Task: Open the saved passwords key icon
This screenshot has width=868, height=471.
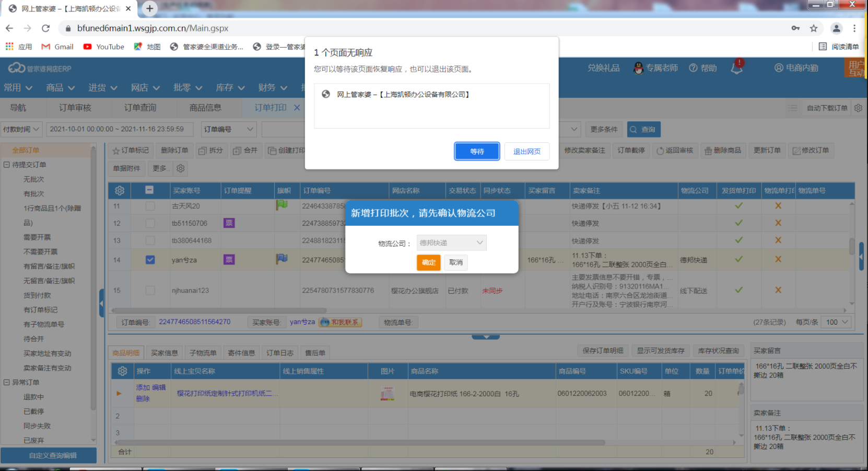Action: (x=795, y=28)
